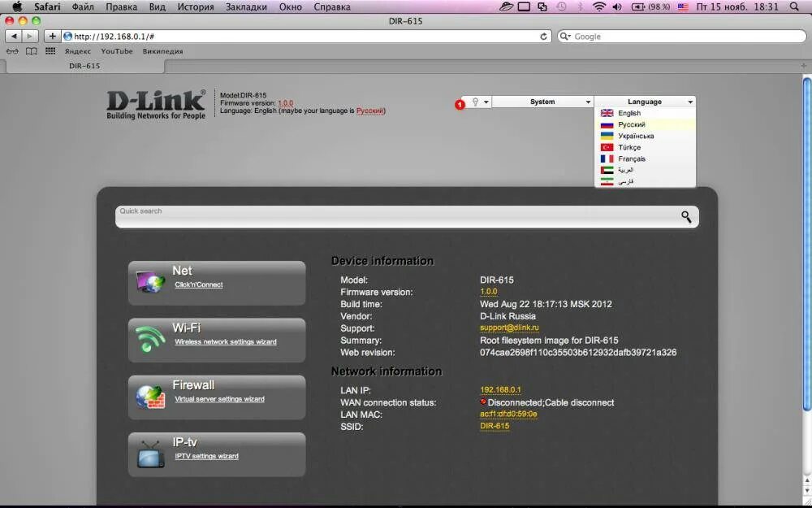Viewport: 812px width, 508px height.
Task: Click the US flag input source icon
Action: 683,7
